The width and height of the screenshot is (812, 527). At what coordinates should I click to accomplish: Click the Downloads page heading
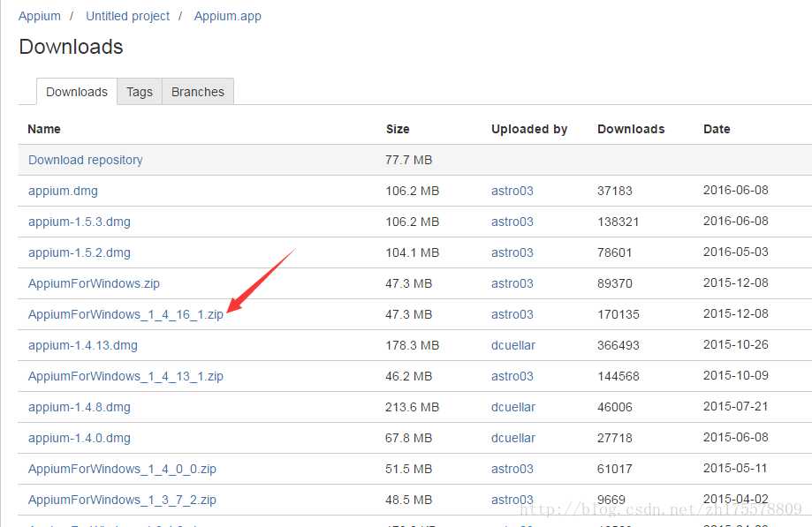click(x=71, y=47)
